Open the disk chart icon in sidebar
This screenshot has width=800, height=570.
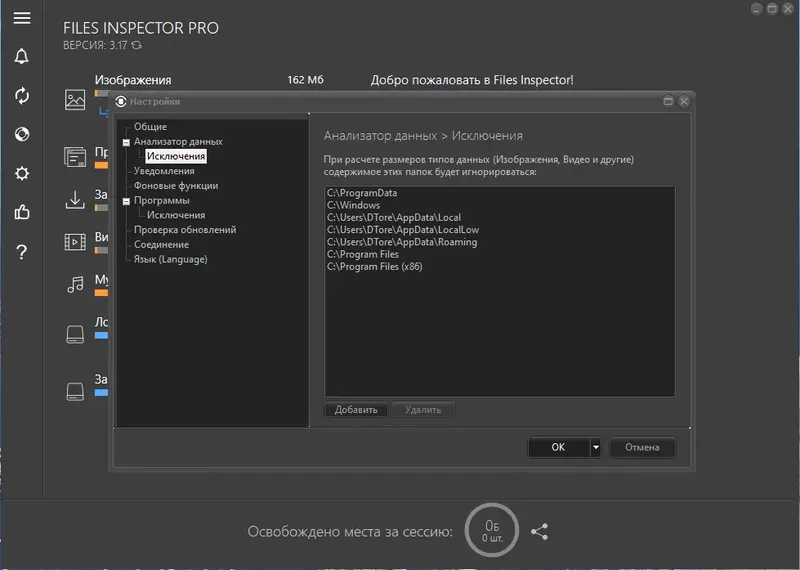click(x=22, y=134)
